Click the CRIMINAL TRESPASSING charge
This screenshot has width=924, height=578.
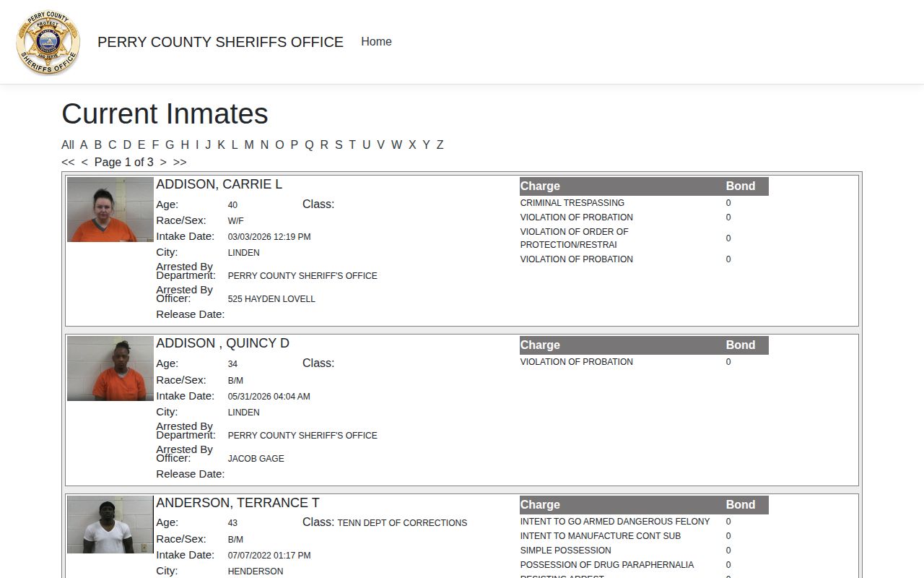(x=572, y=203)
